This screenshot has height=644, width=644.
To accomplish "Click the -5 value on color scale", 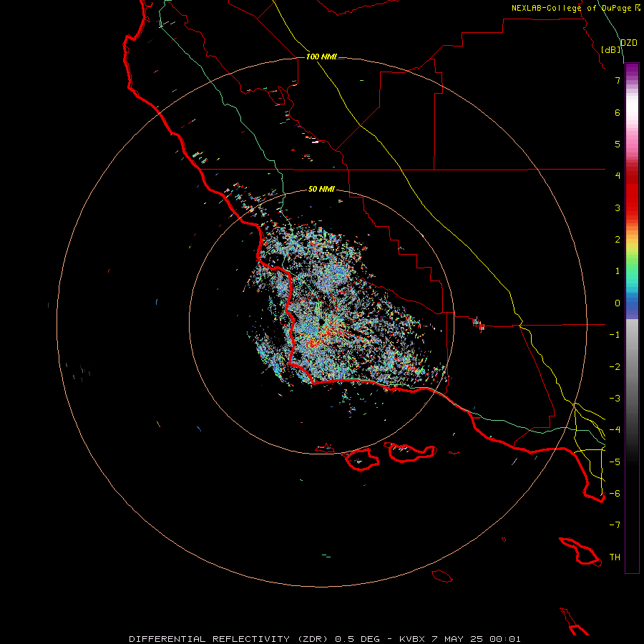I will tap(615, 462).
